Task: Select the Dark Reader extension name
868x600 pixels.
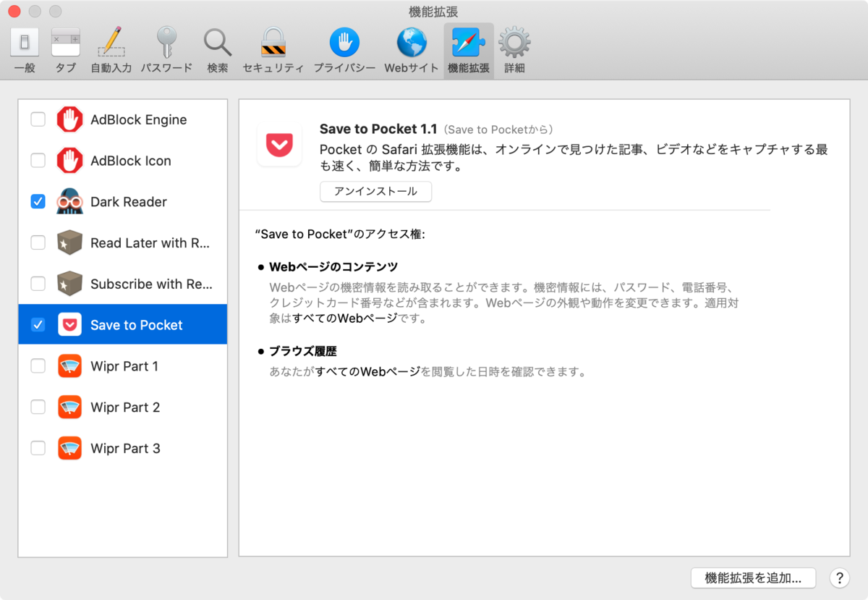Action: (x=129, y=202)
